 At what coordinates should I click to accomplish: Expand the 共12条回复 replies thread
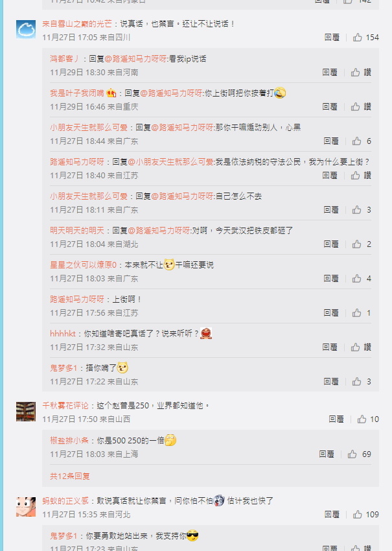click(x=70, y=476)
